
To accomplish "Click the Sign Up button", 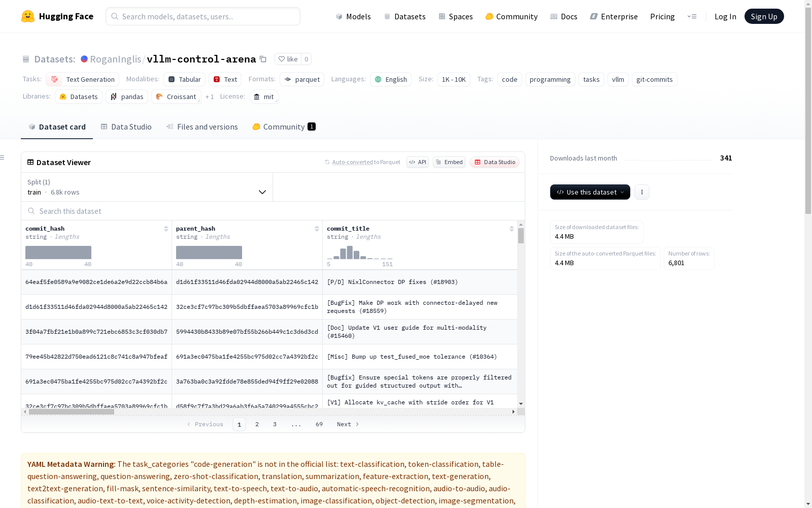I will (x=764, y=16).
